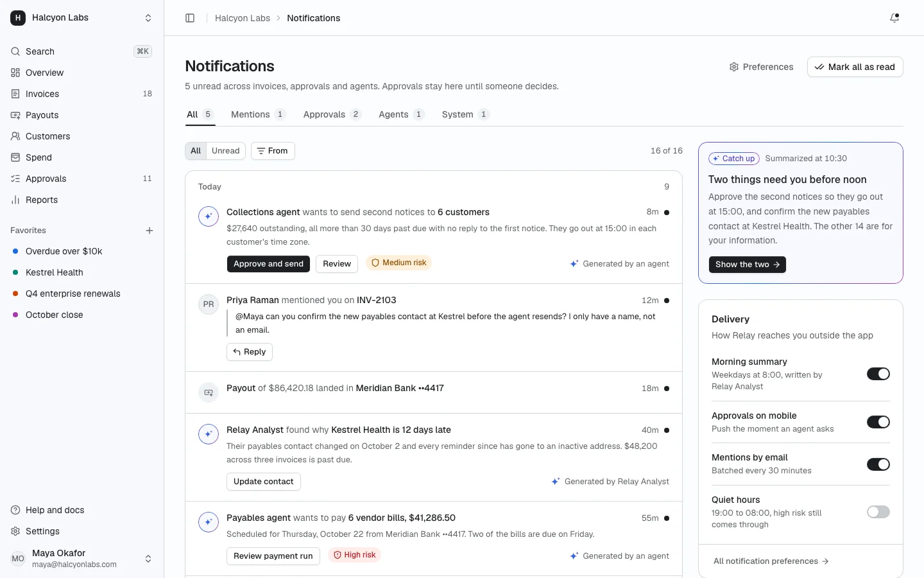The height and width of the screenshot is (578, 924).
Task: Click the Preferences gear link
Action: pos(761,67)
